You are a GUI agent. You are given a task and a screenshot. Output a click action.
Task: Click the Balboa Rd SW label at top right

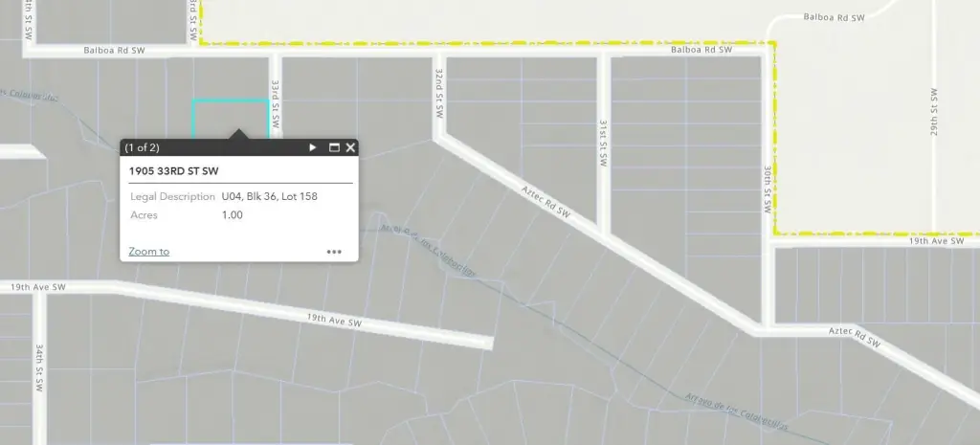[835, 17]
